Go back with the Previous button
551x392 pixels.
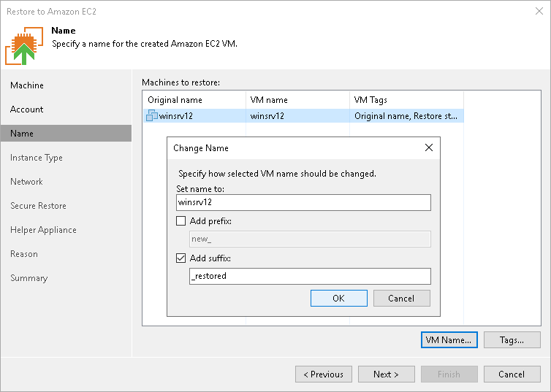coord(324,374)
